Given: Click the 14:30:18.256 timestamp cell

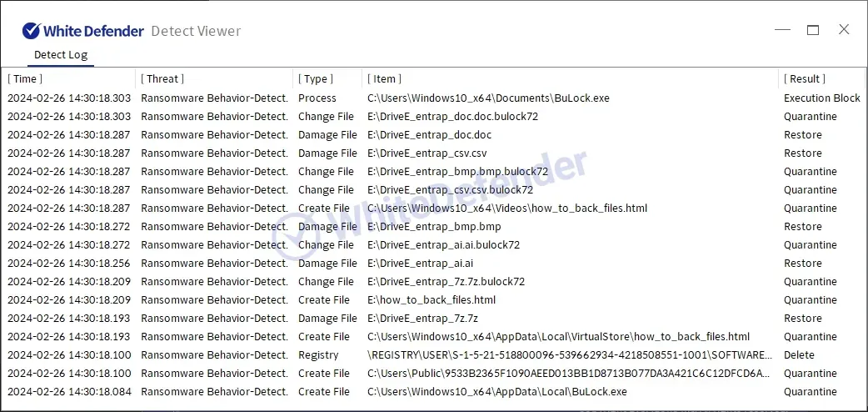Looking at the screenshot, I should coord(69,263).
